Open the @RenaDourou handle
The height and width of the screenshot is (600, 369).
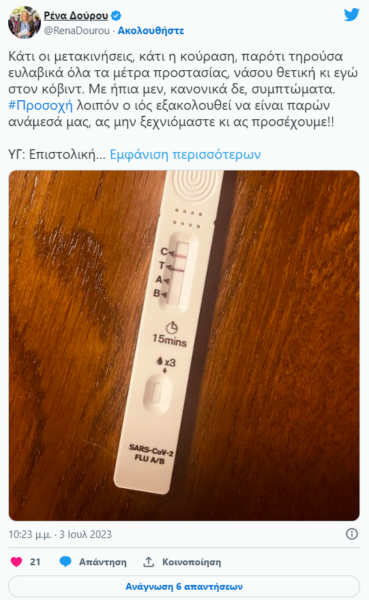pyautogui.click(x=77, y=31)
